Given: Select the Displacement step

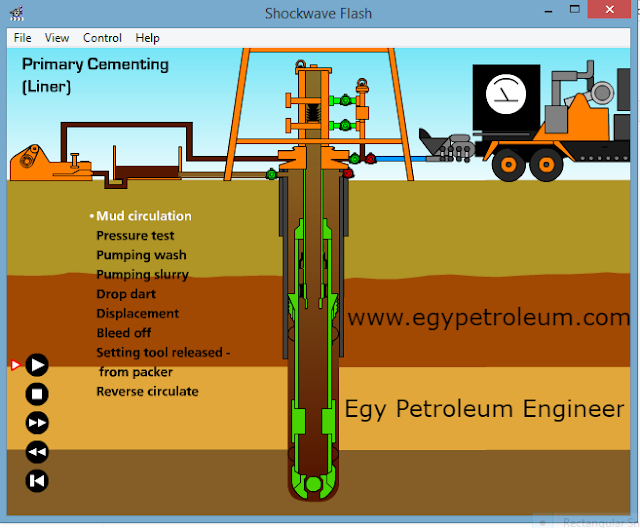Looking at the screenshot, I should [138, 313].
